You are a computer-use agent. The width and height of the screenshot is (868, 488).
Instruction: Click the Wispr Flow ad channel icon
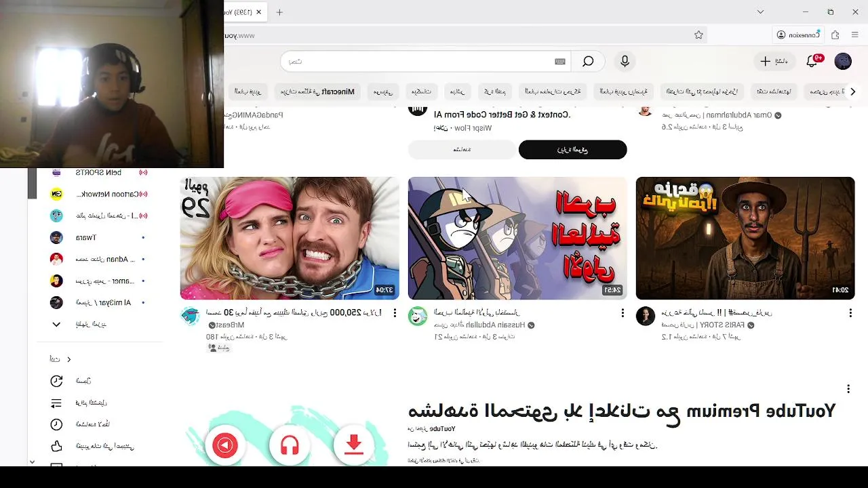418,111
